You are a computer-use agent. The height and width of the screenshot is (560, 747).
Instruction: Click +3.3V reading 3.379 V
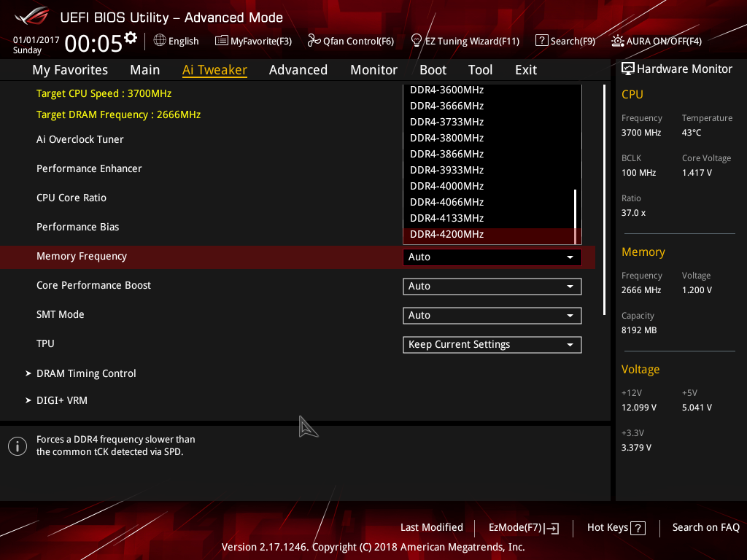point(636,447)
